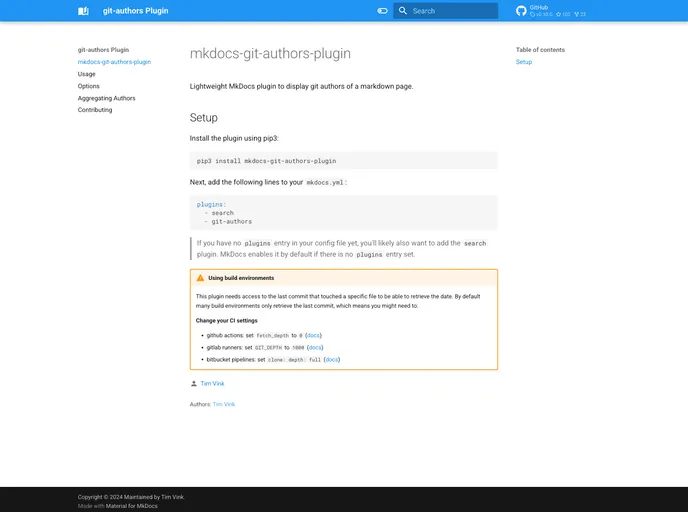
Task: Click the '- git-authors' yaml code line
Action: click(x=228, y=222)
